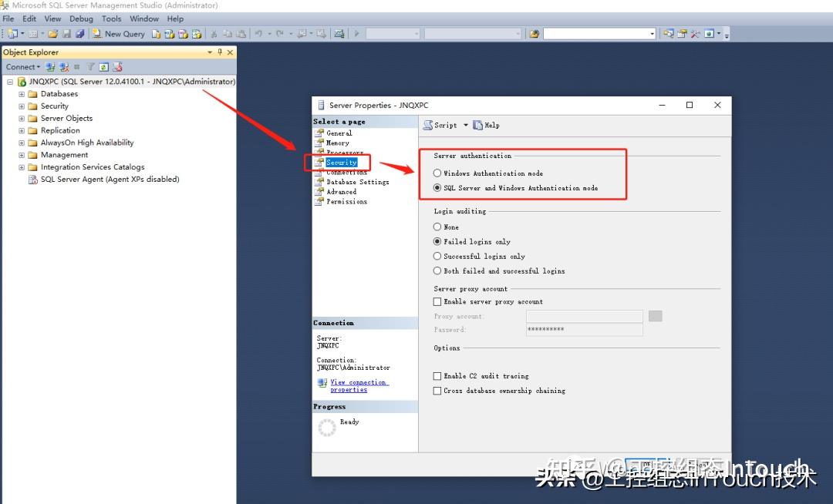Select None under Login auditing
833x504 pixels.
437,227
